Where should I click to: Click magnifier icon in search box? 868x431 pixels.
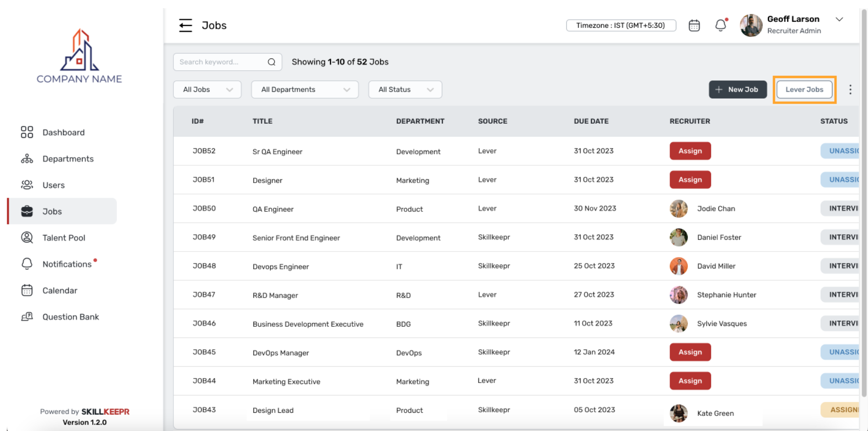click(x=272, y=62)
